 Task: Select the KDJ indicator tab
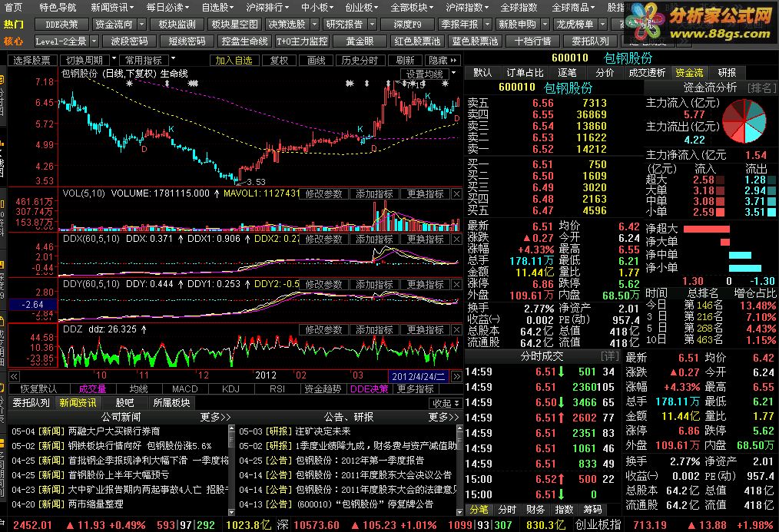(230, 388)
